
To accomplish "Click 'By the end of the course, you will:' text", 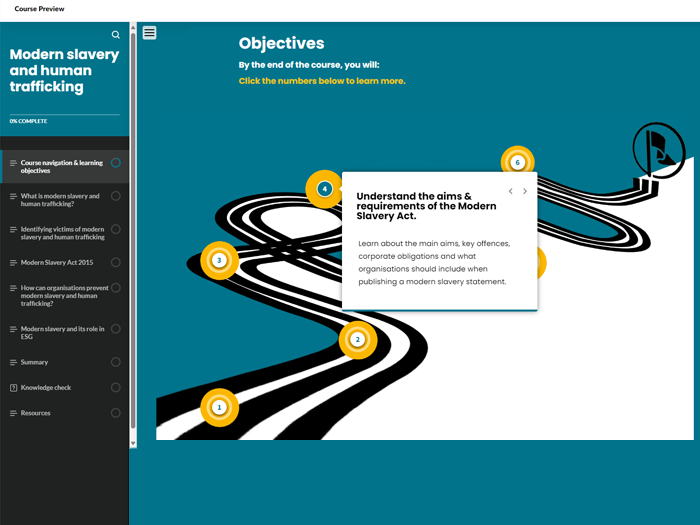I will [x=309, y=65].
